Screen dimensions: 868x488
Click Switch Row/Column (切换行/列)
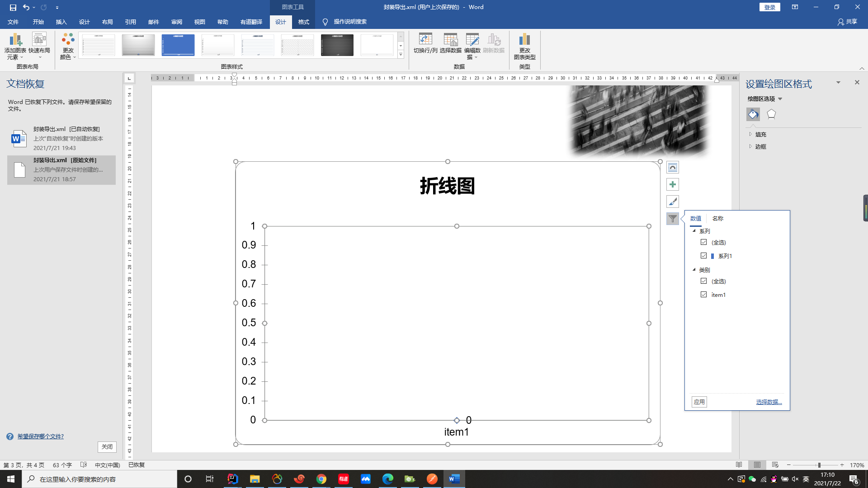(425, 44)
